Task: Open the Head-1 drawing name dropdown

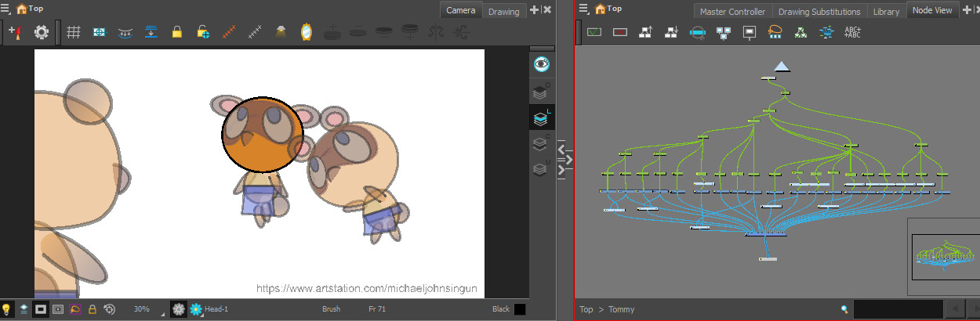Action: [216, 309]
